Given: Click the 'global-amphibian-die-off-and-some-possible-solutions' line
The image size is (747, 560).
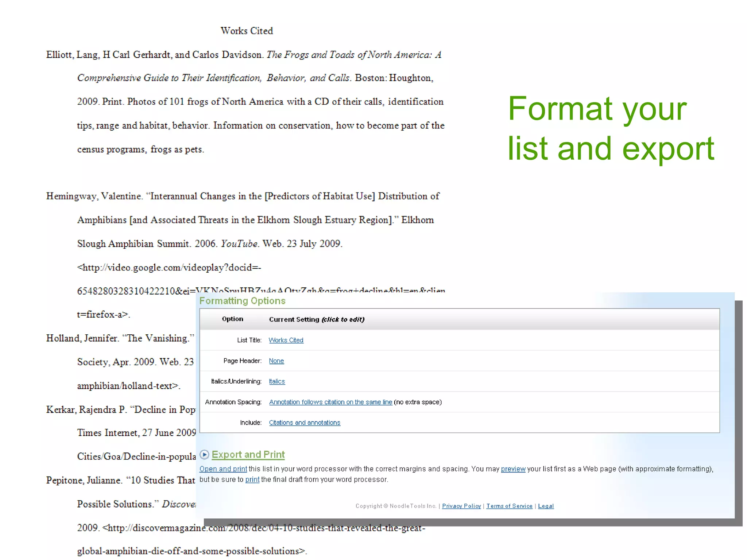Looking at the screenshot, I should [192, 551].
